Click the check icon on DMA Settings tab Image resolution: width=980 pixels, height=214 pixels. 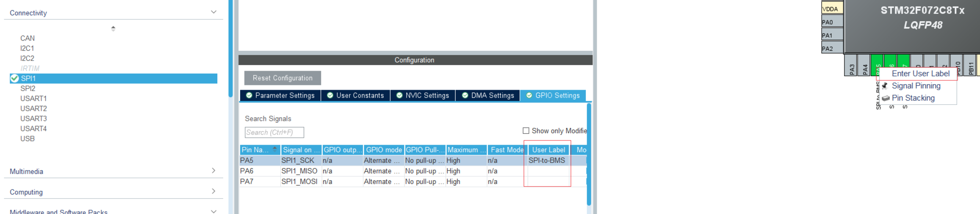465,96
